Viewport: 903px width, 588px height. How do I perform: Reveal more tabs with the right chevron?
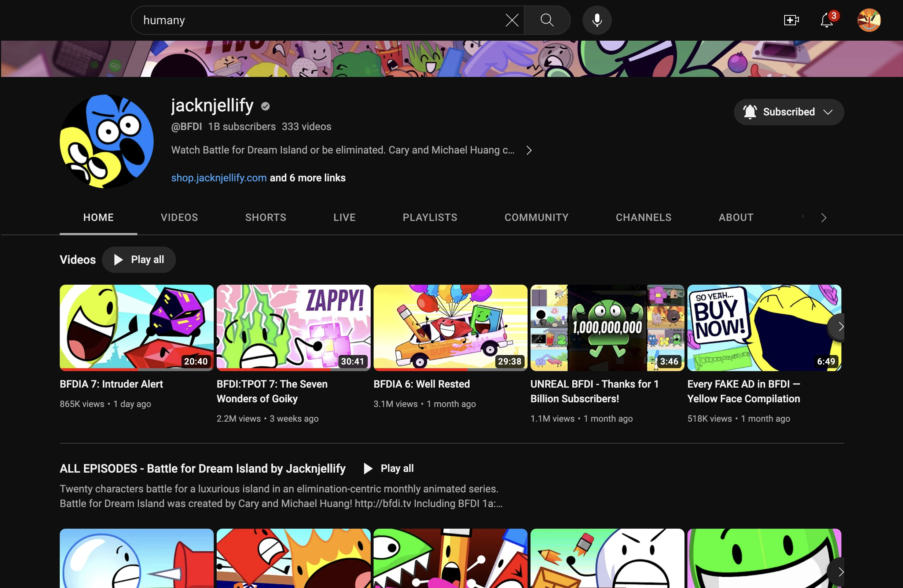coord(823,217)
